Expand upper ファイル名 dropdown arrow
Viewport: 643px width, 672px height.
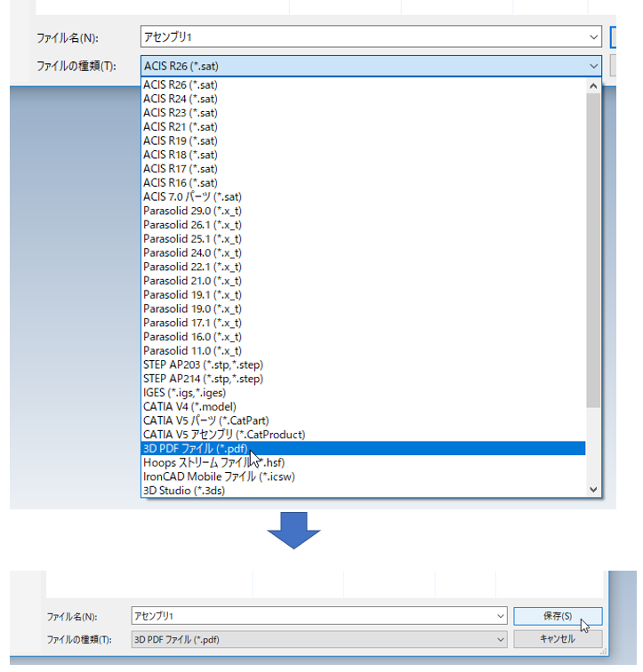594,37
